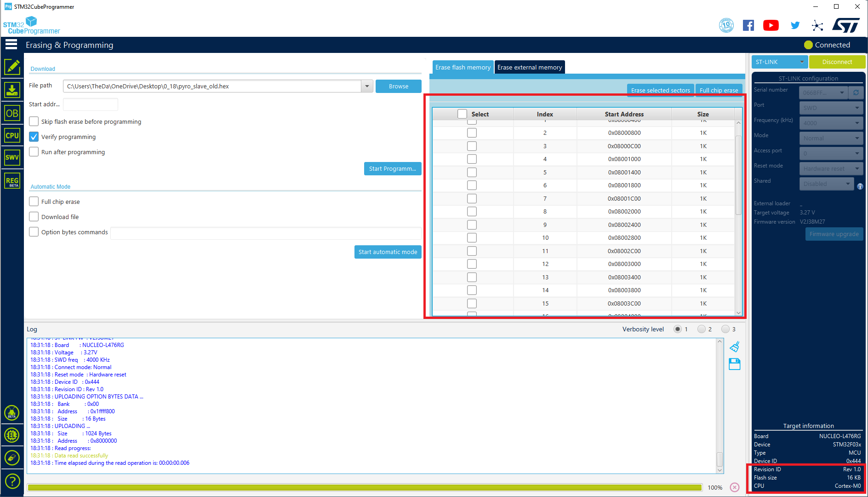Open the Option Bytes (OB) panel
This screenshot has height=497, width=868.
(x=12, y=113)
